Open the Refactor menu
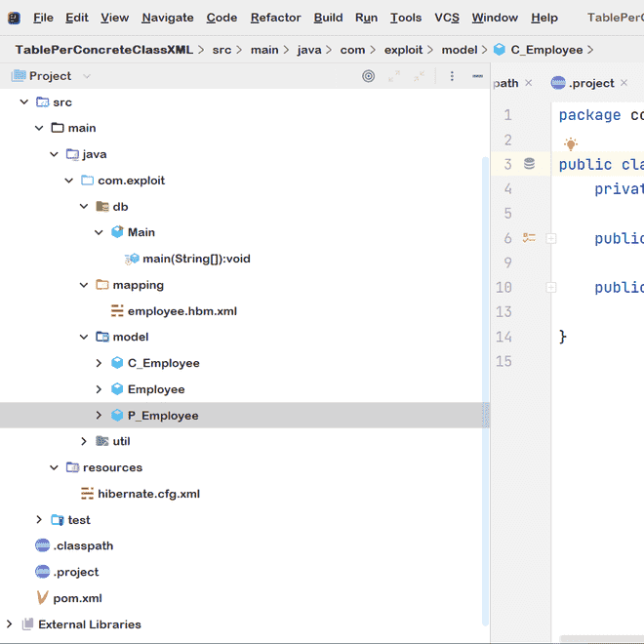The height and width of the screenshot is (644, 644). [x=275, y=18]
